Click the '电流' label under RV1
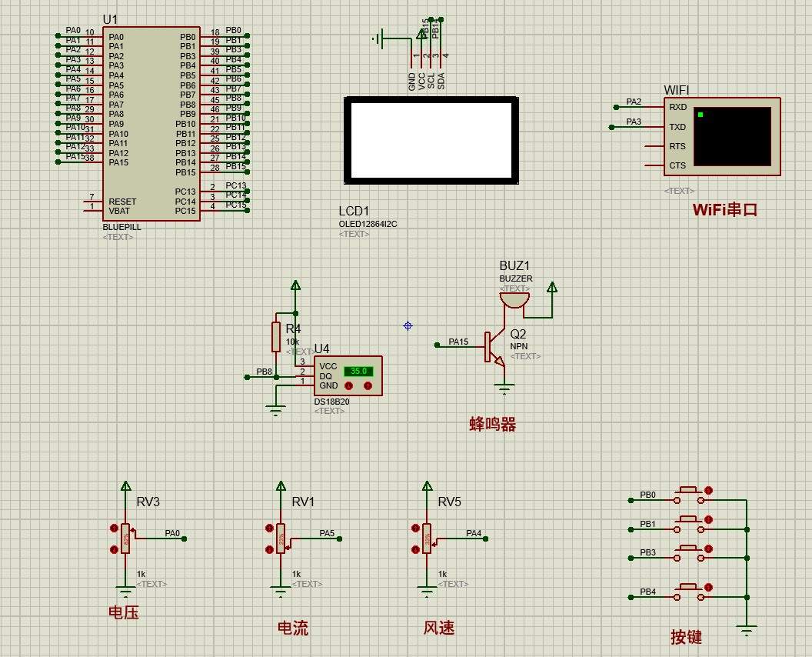This screenshot has height=657, width=812. click(x=293, y=628)
